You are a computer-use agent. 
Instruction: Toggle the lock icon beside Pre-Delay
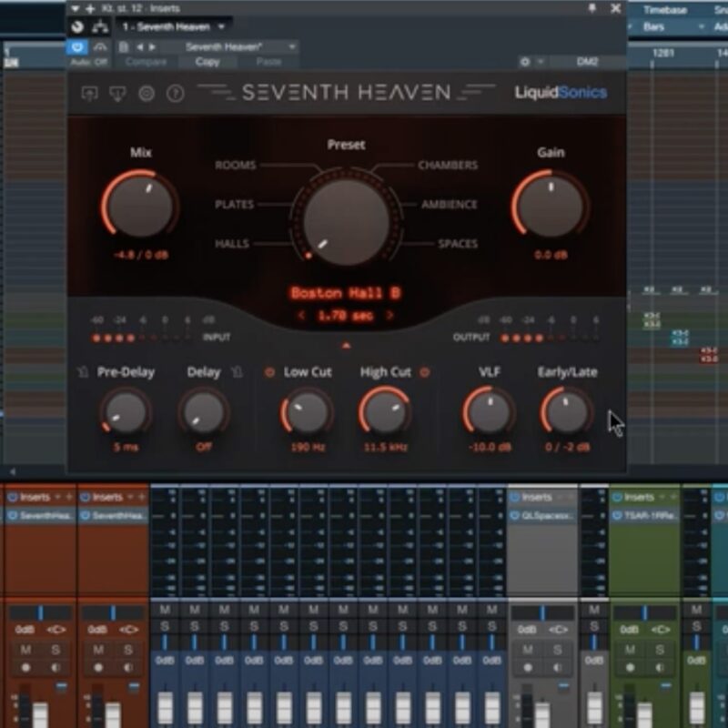[x=83, y=372]
